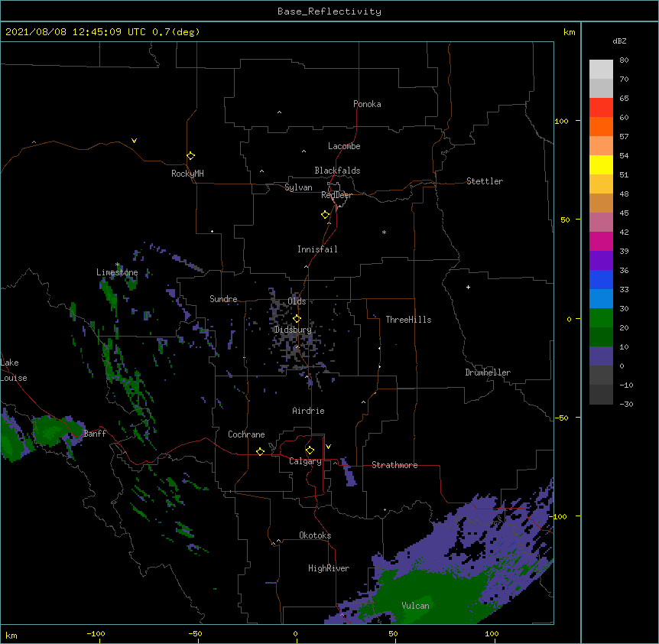Image resolution: width=659 pixels, height=644 pixels.
Task: Select the yellow diamond marker beside Olds
Action: point(297,319)
